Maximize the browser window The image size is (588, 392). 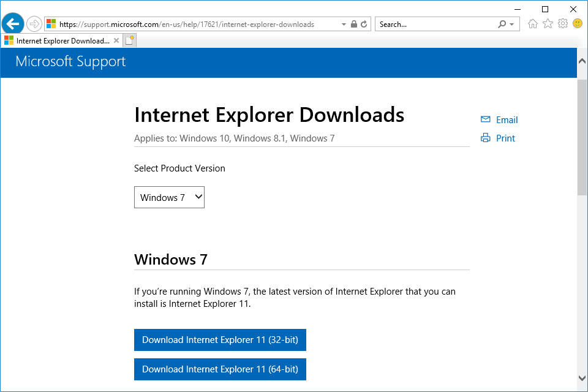[x=545, y=9]
